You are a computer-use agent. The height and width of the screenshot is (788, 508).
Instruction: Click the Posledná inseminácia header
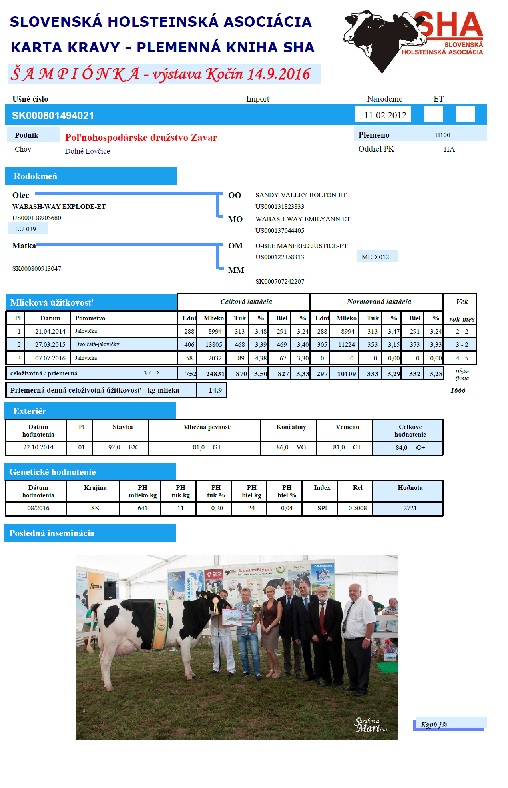(x=90, y=533)
